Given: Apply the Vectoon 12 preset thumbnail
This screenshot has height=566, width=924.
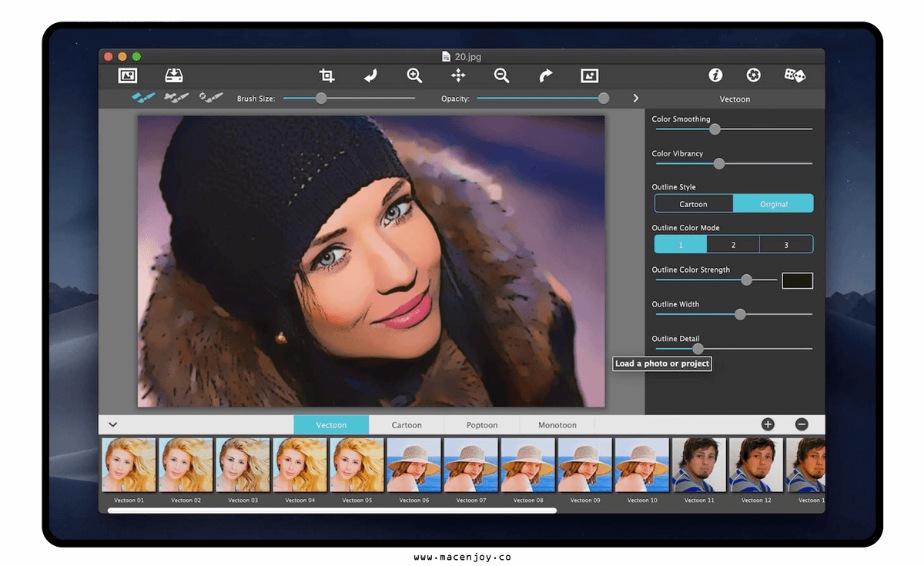Looking at the screenshot, I should click(x=756, y=465).
